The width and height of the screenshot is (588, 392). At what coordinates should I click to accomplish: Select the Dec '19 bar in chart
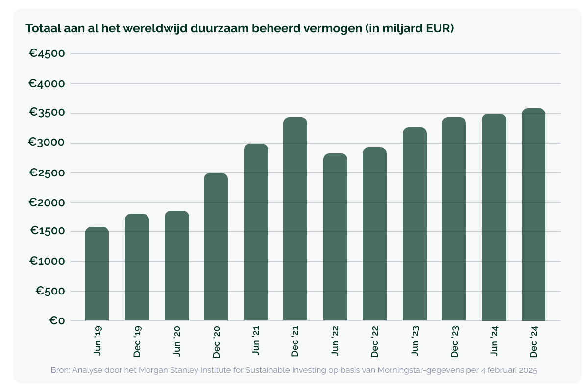tap(137, 267)
